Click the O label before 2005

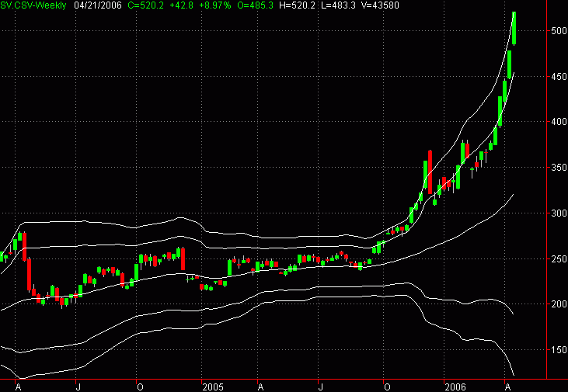140,387
